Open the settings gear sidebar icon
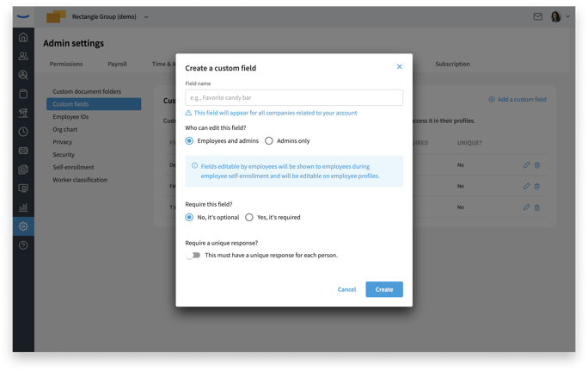This screenshot has width=588, height=371. (x=23, y=226)
